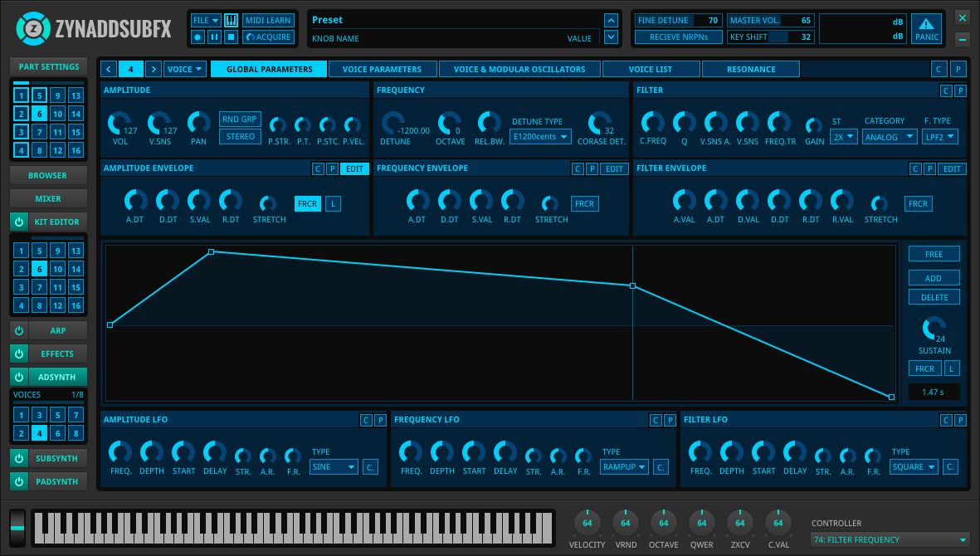Toggle Kit Editor power button
980x556 pixels.
pos(19,222)
